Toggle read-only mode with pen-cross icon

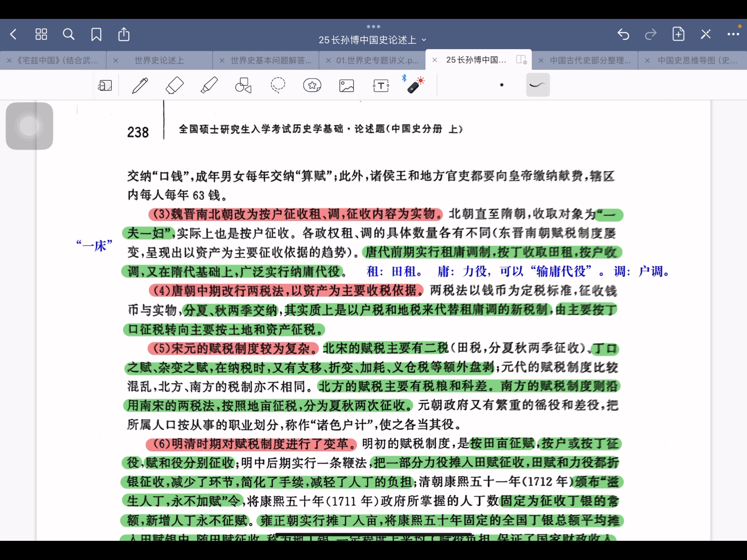[x=706, y=34]
